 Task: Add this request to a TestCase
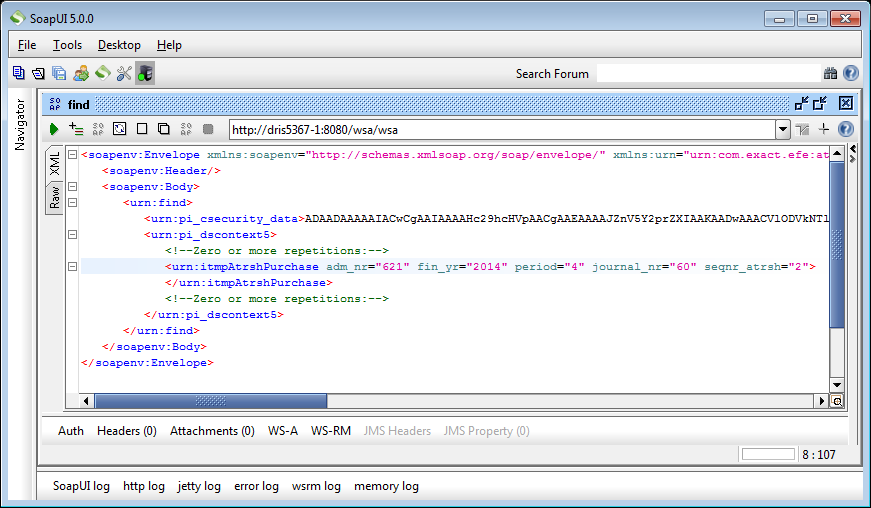tap(76, 129)
